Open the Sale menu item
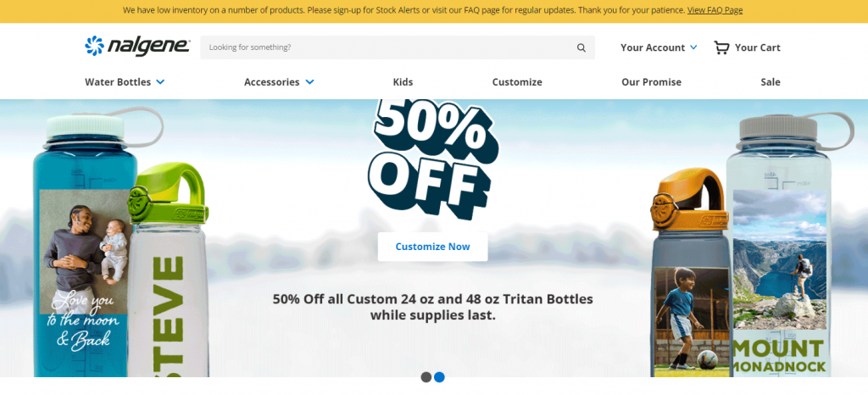Image resolution: width=868 pixels, height=395 pixels. tap(771, 82)
